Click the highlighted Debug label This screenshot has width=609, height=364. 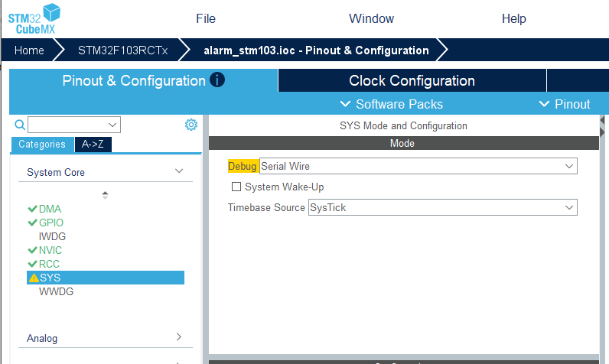[243, 166]
